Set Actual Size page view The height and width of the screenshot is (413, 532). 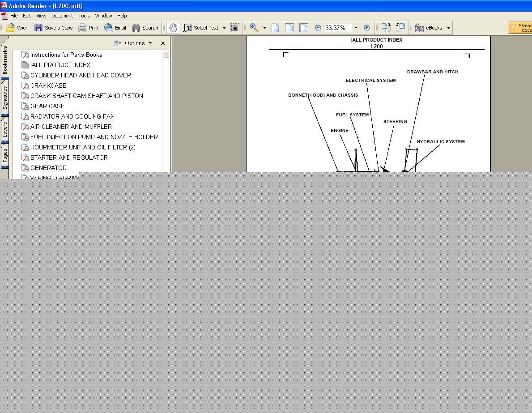coord(275,28)
